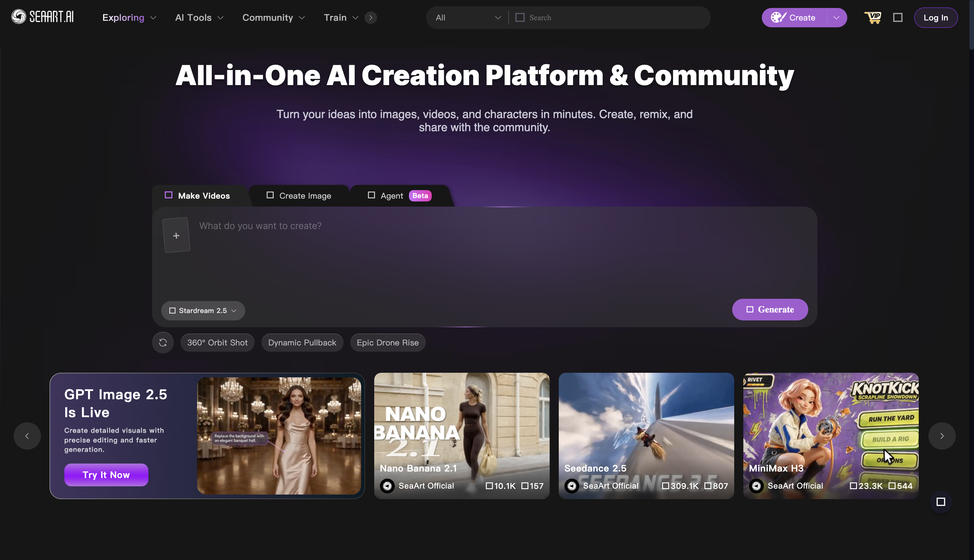Click the Create button
The width and height of the screenshot is (974, 560).
[x=794, y=17]
